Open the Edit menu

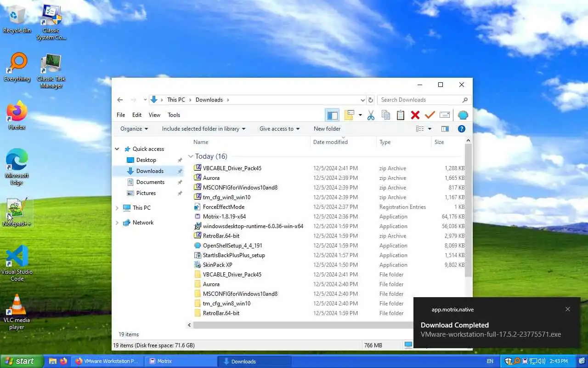click(x=137, y=115)
